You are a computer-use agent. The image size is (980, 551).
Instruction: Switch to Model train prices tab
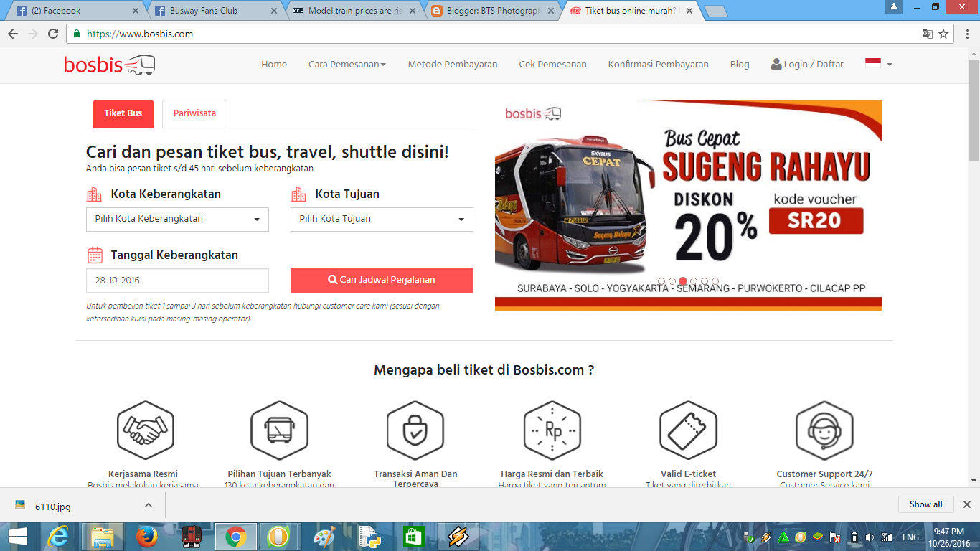tap(353, 11)
